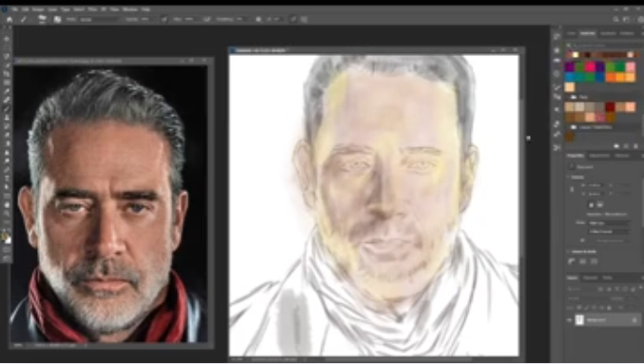The image size is (644, 364).
Task: Toggle guides icon in Rulers & Grids
Action: 594,261
